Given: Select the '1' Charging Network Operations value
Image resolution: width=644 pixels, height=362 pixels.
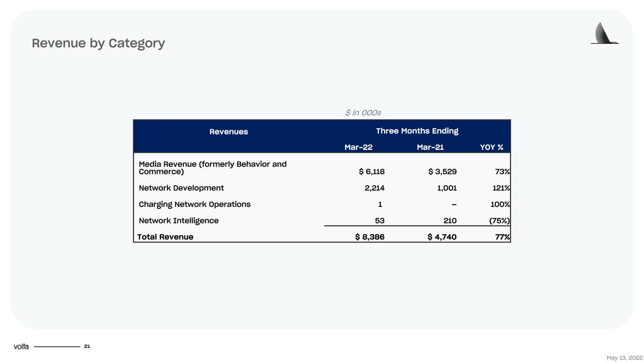Looking at the screenshot, I should click(x=380, y=204).
